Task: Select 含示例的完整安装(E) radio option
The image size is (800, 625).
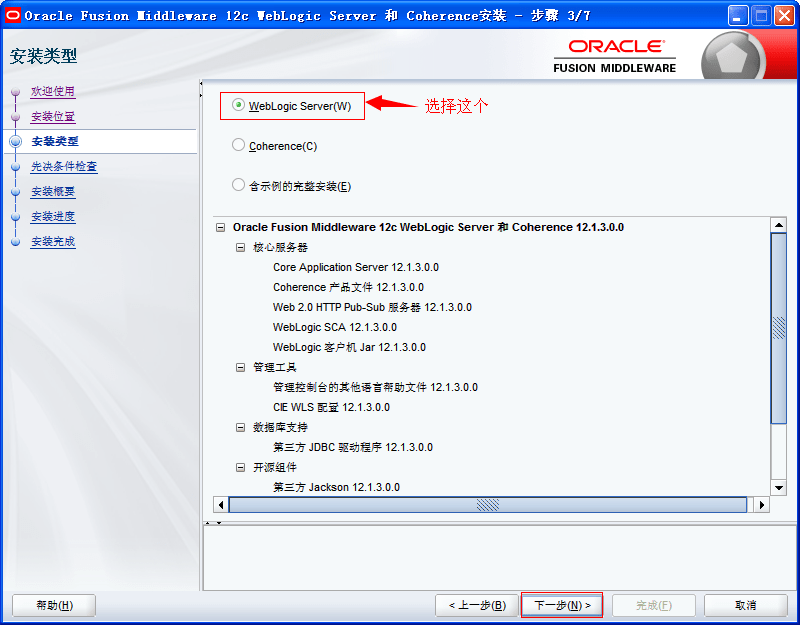Action: (238, 185)
